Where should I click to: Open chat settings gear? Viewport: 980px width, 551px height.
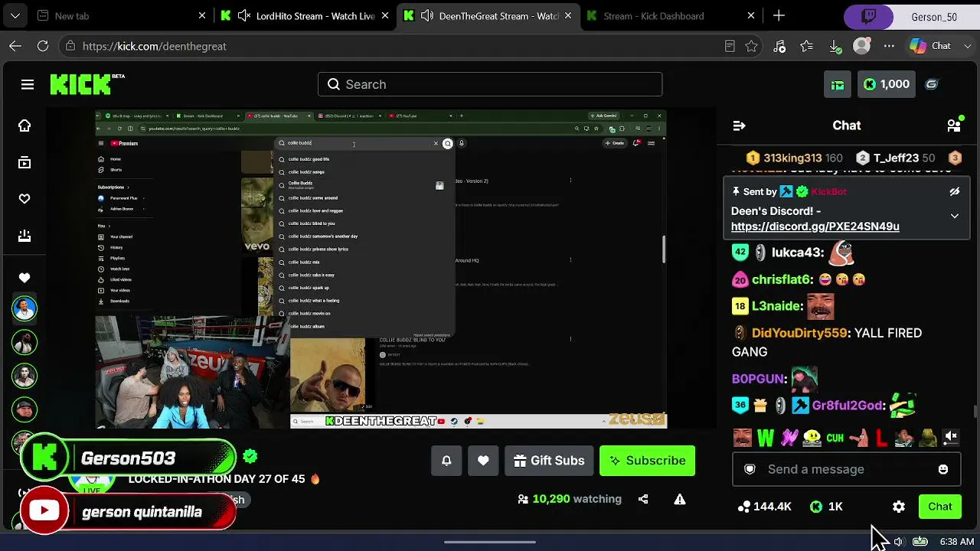click(x=899, y=507)
